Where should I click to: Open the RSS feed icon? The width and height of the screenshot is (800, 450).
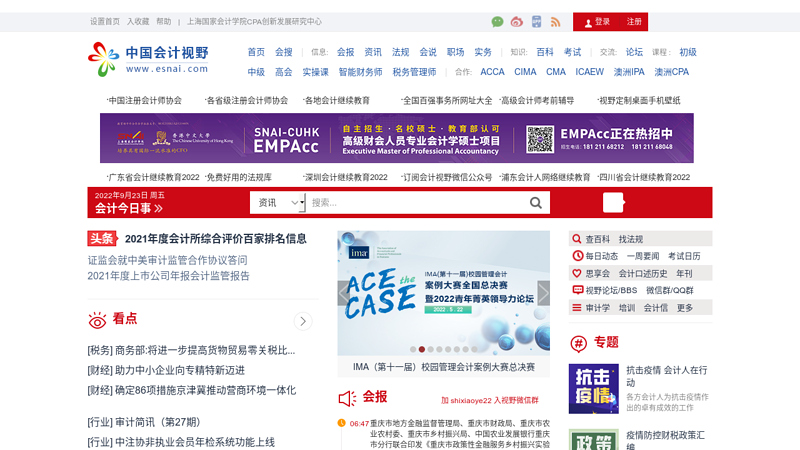tap(556, 22)
